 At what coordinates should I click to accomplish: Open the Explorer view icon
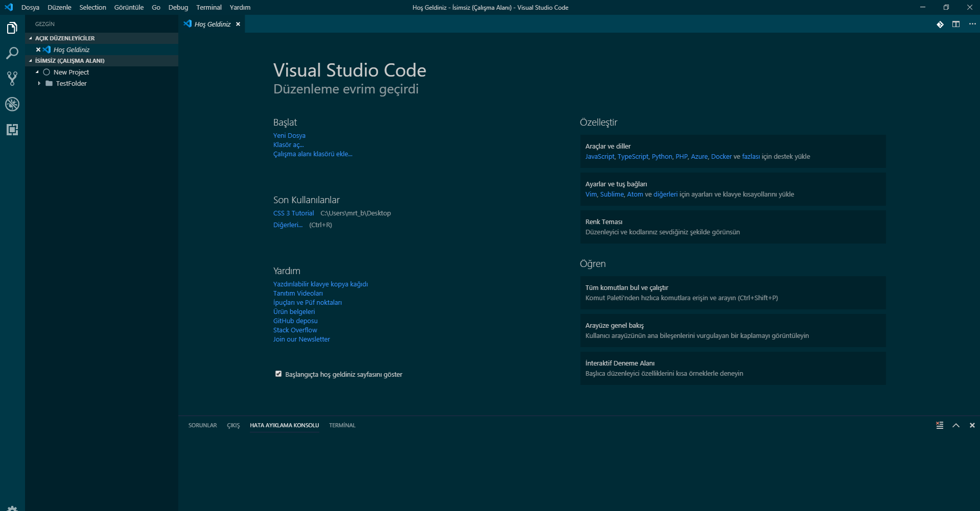[x=12, y=28]
